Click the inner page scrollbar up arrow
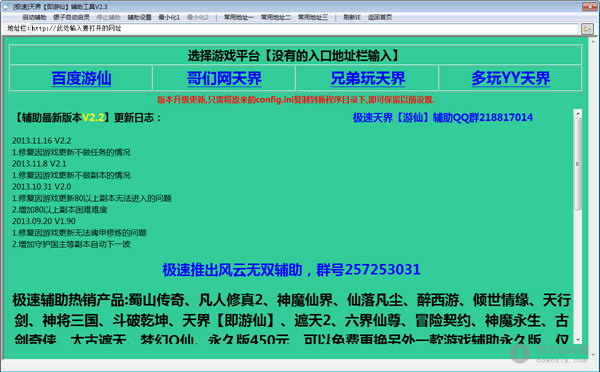Screen dimensions: 600x372 pos(577,113)
